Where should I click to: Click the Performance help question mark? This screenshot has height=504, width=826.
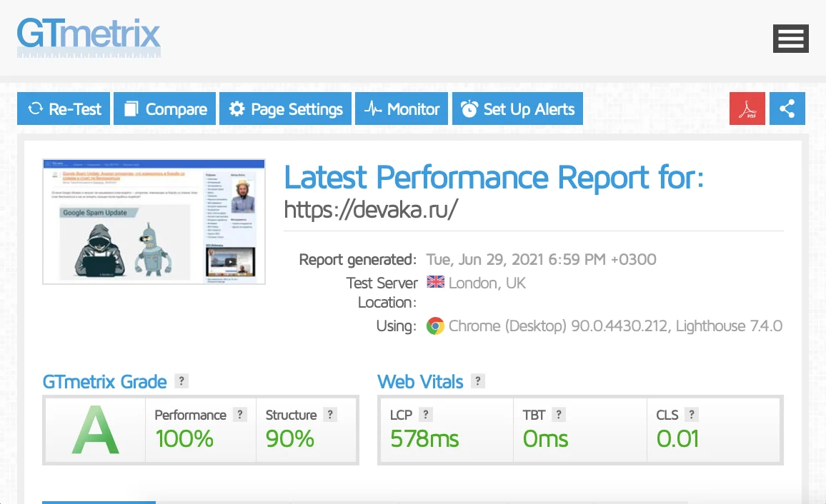click(240, 415)
